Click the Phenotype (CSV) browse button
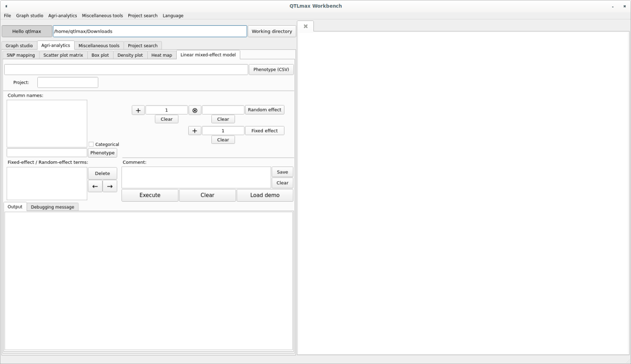Screen dimensions: 631x364 271,69
